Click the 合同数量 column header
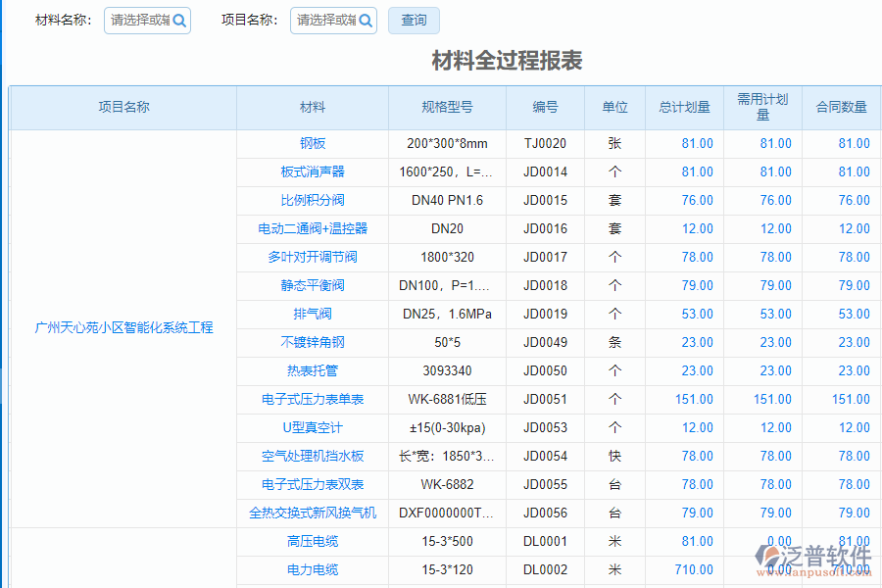Screen dimensions: 882x588 [840, 108]
